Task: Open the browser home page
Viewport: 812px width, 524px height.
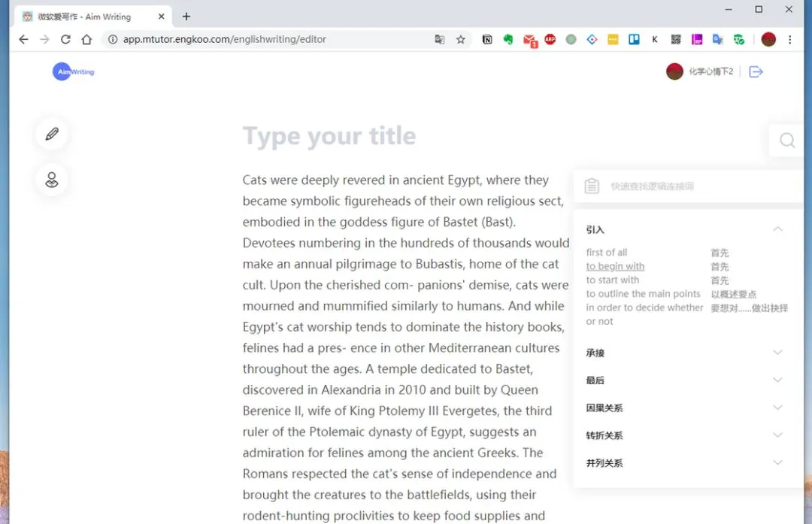Action: pos(86,39)
